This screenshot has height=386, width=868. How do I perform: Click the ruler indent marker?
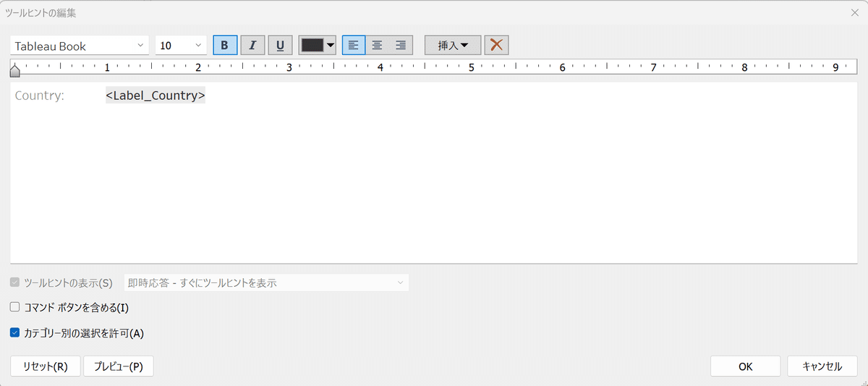tap(14, 70)
